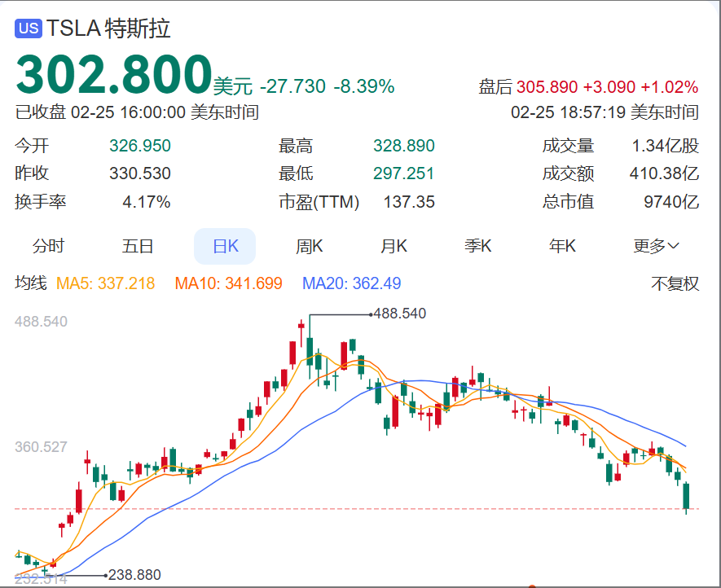Click the 488.540 high marker on chart
Viewport: 721px width, 588px height.
pyautogui.click(x=399, y=314)
